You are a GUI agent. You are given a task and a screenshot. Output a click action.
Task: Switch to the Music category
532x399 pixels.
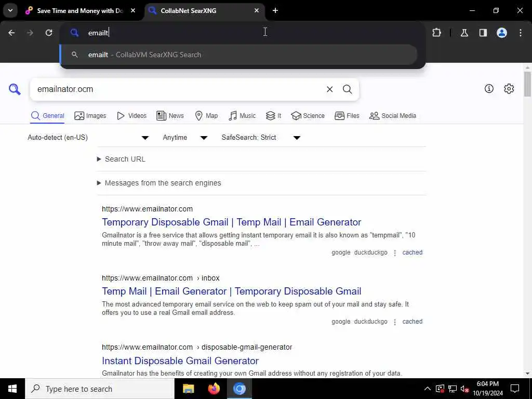[x=242, y=116]
